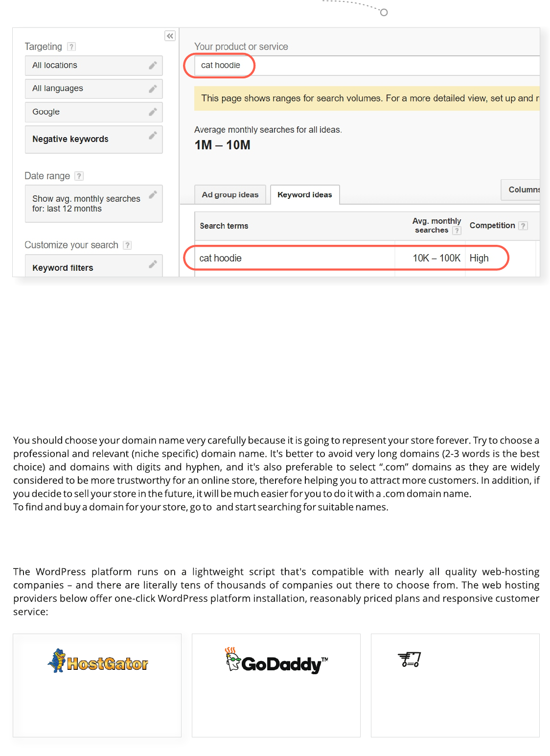Click pencil icon beside All languages
This screenshot has height=756, width=550.
153,89
